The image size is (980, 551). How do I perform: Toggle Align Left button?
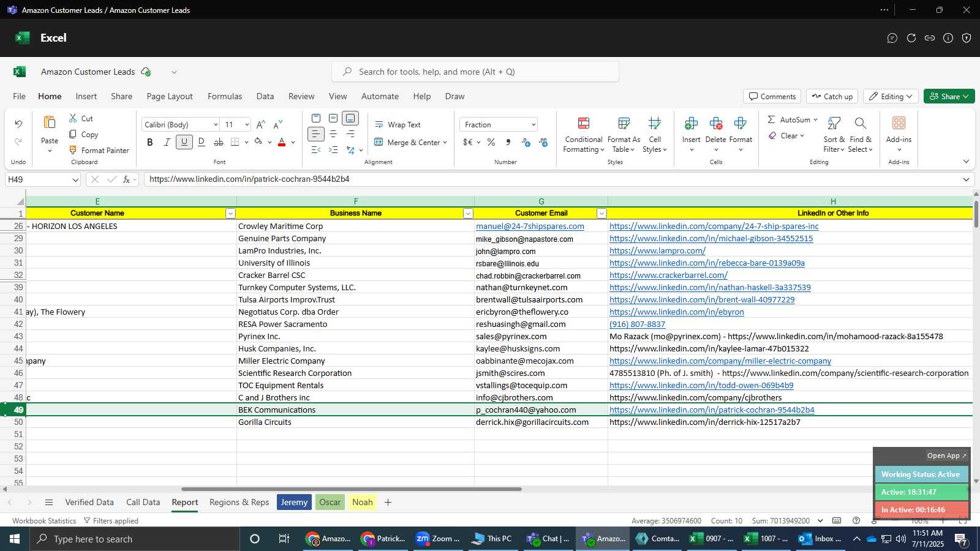pyautogui.click(x=316, y=134)
